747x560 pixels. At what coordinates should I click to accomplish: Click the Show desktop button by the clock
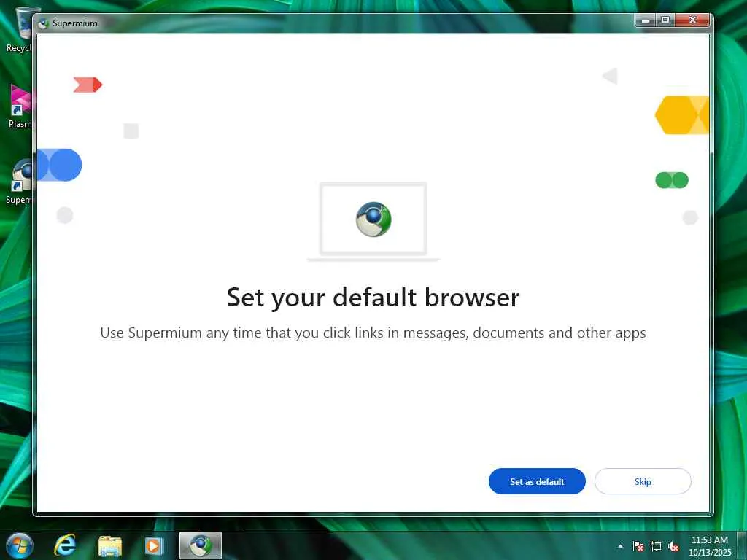[x=742, y=546]
